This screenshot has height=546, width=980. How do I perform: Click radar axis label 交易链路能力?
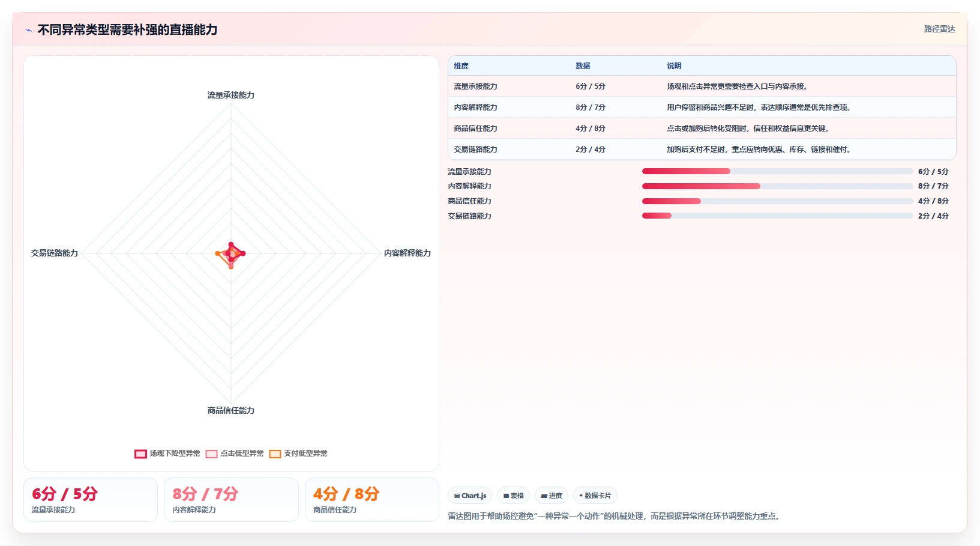pyautogui.click(x=55, y=253)
